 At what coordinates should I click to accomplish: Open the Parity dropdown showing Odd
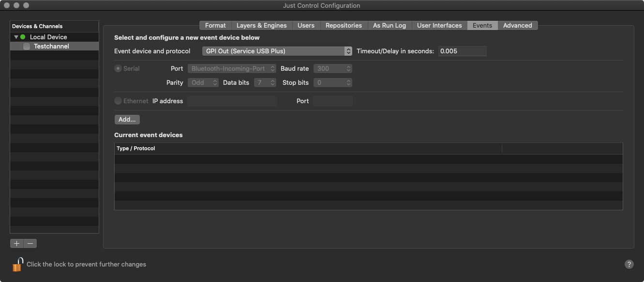click(203, 83)
